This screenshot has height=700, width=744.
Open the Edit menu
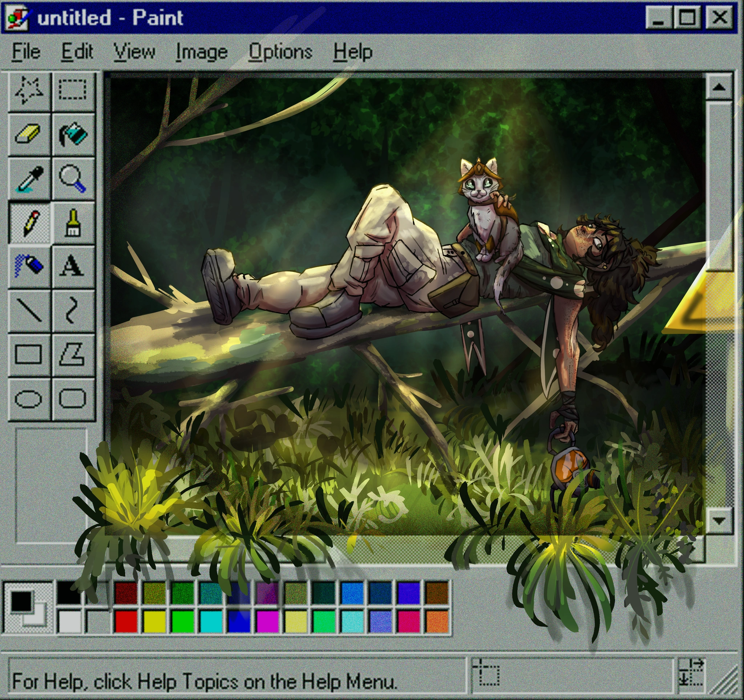coord(77,52)
